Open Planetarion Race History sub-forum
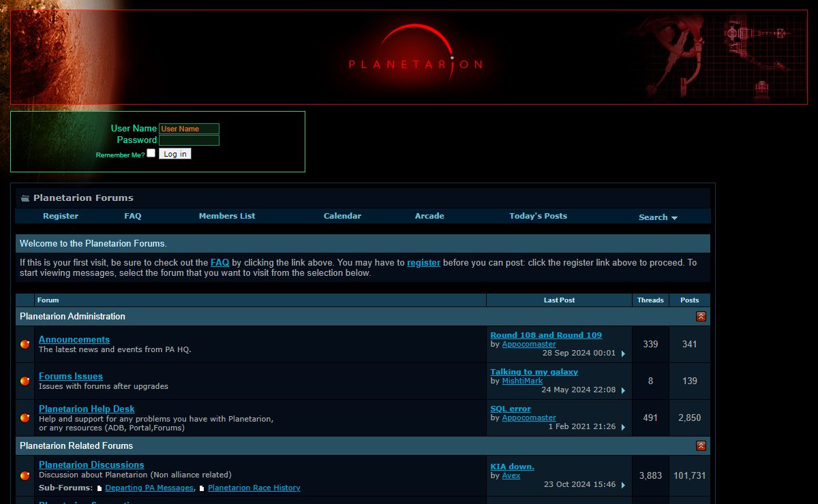Screen dimensions: 818x504 click(254, 488)
